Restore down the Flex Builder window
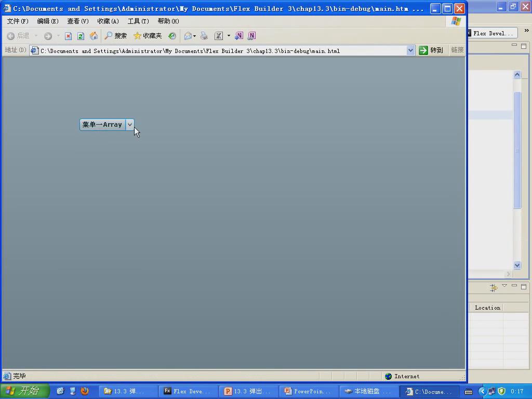The width and height of the screenshot is (532, 399). coord(513,6)
